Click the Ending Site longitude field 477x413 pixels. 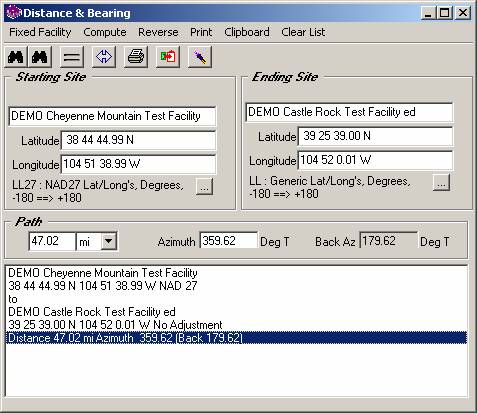pyautogui.click(x=375, y=160)
